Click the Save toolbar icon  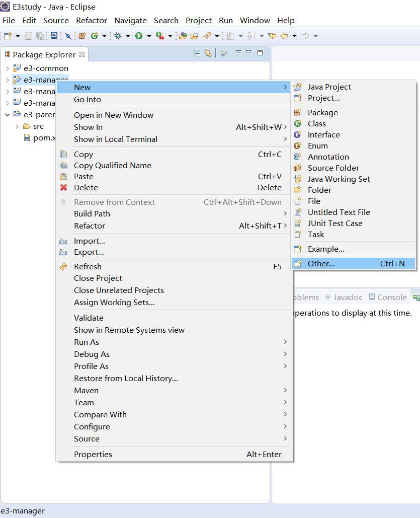[28, 36]
